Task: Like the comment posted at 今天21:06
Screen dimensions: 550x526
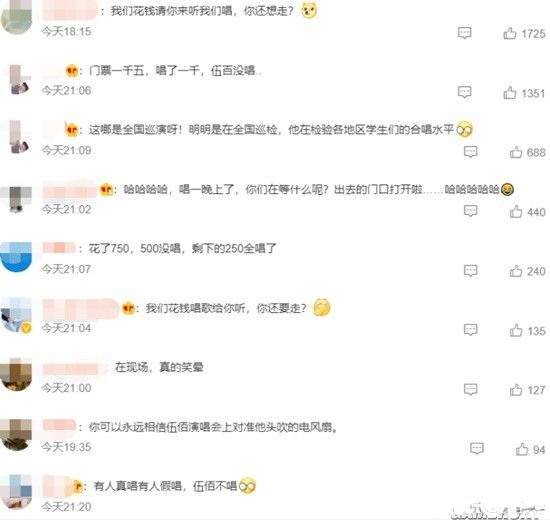Action: (509, 93)
